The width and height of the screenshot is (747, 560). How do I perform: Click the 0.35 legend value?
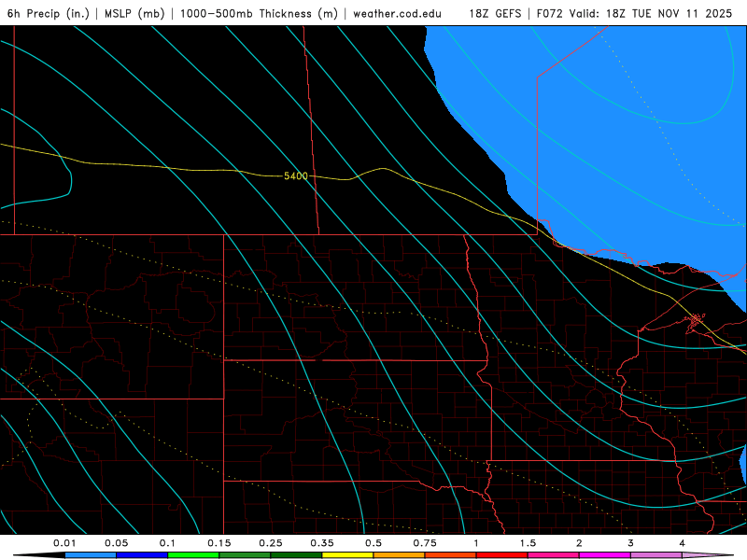click(322, 543)
